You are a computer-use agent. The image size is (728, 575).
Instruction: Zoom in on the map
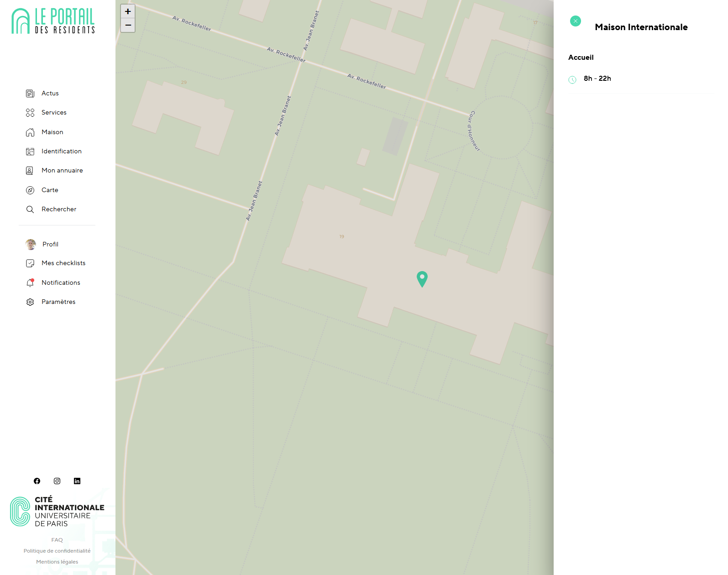pyautogui.click(x=128, y=11)
